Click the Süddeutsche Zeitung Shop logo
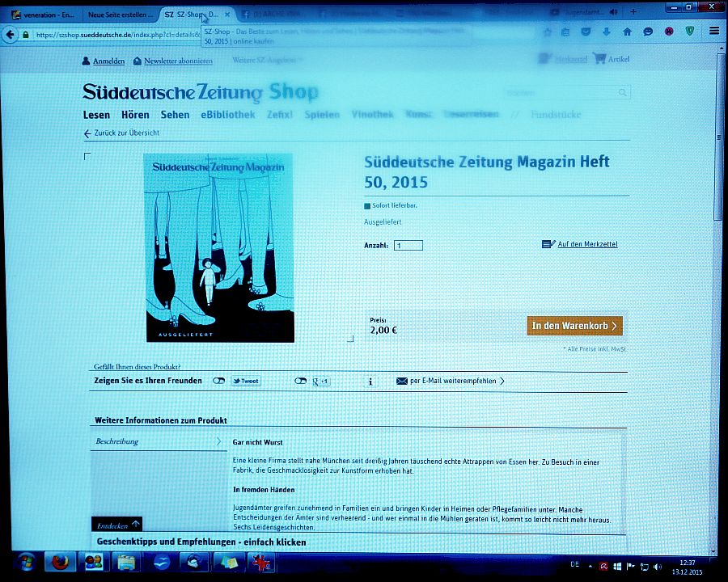 tap(201, 92)
